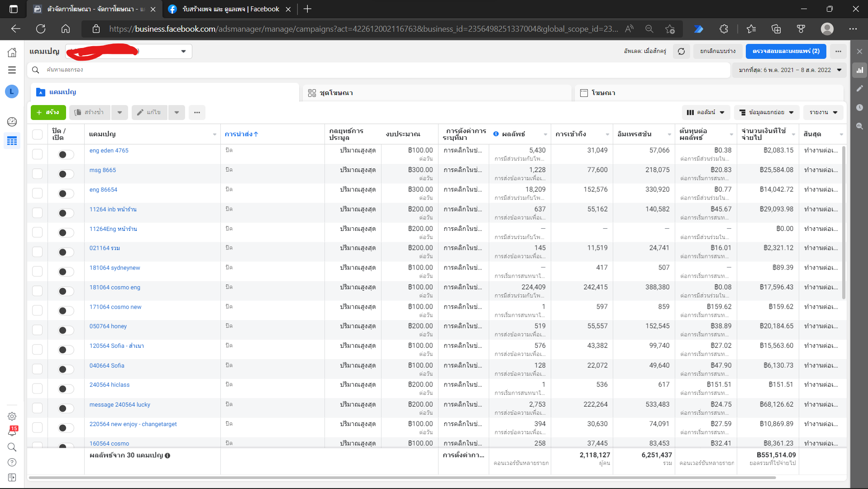
Task: Tick the select-all checkbox in table header
Action: [x=37, y=134]
